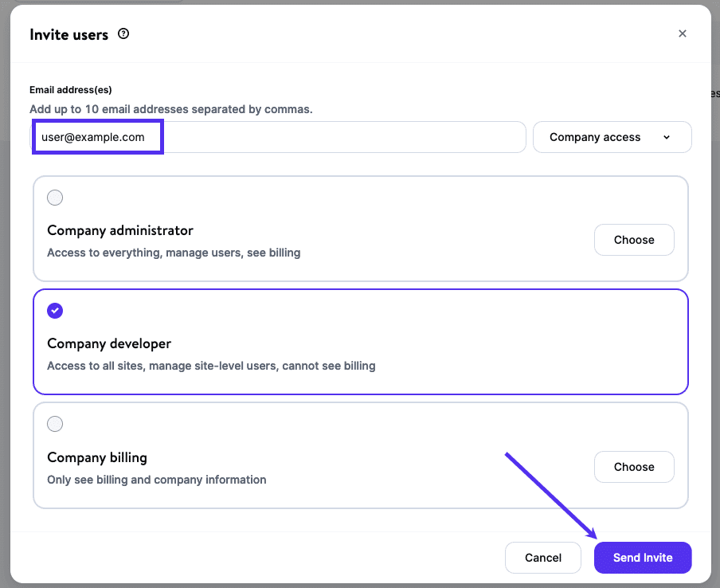Click Choose for Company administrator role
The height and width of the screenshot is (588, 720).
[634, 239]
